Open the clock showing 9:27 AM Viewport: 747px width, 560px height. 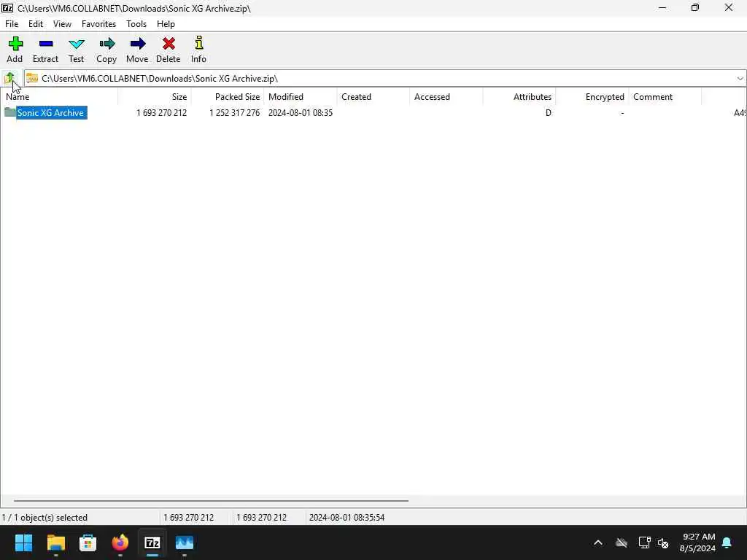[x=697, y=542]
